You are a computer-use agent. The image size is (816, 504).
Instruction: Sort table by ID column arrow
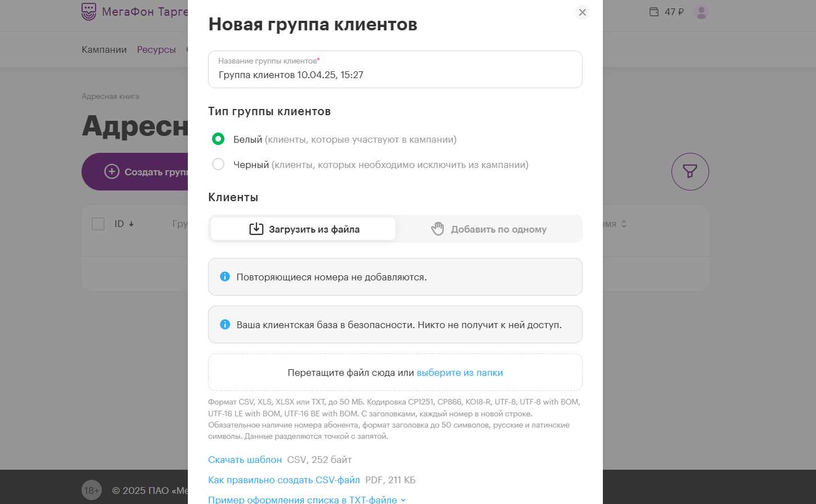click(131, 224)
